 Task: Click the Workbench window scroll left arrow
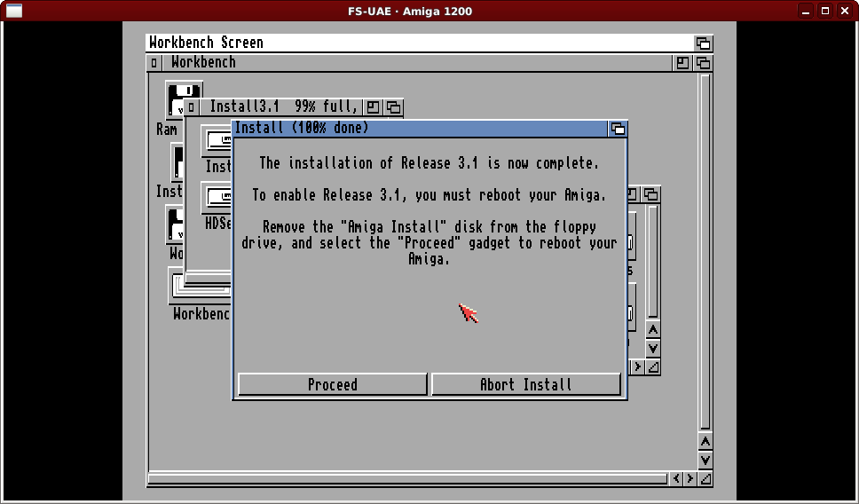click(676, 479)
